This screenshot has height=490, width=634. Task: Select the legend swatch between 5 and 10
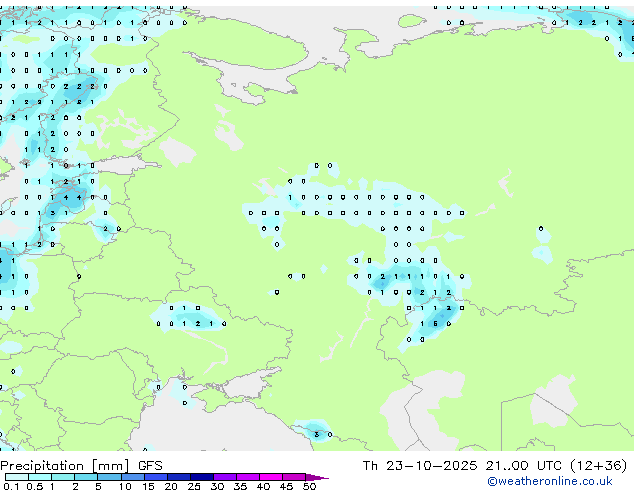coord(109,477)
